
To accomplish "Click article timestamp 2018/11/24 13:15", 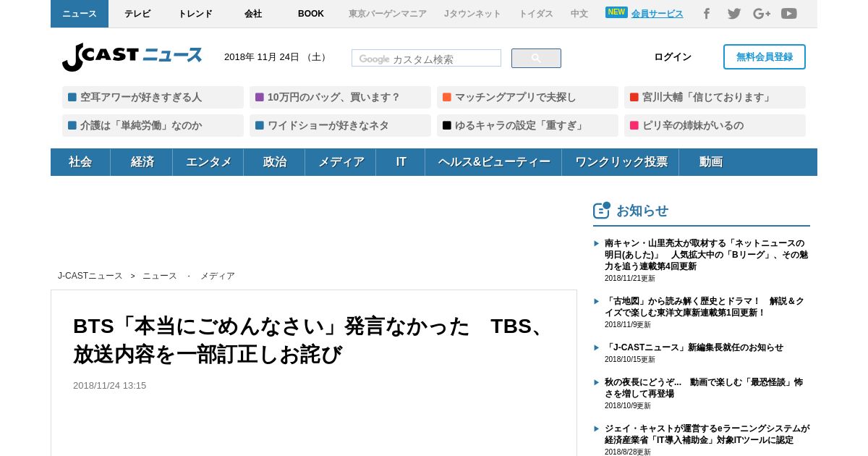I will click(109, 386).
